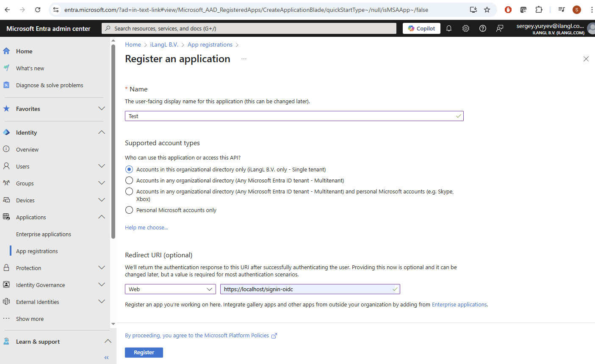Screen dimensions: 595x364
Task: Click Show more in sidebar
Action: [30, 319]
